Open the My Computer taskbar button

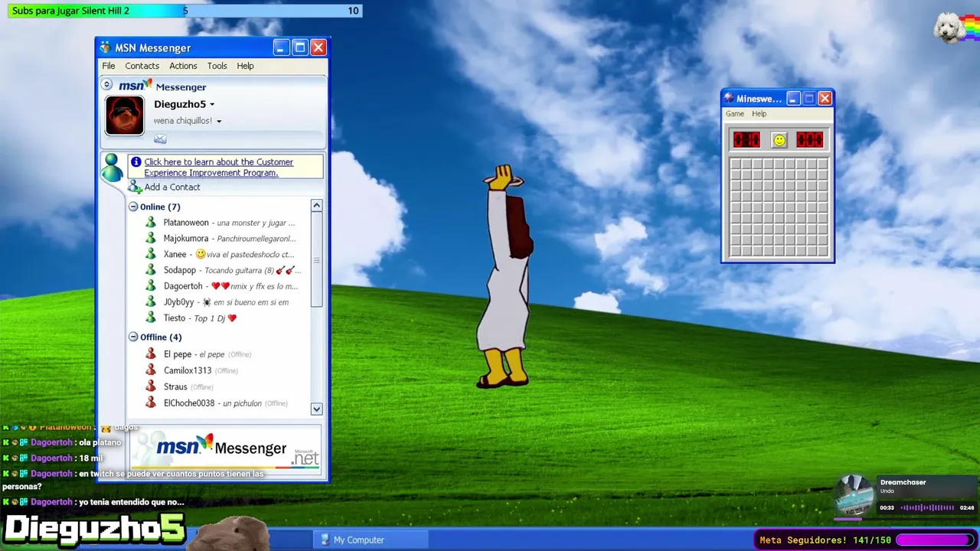tap(370, 540)
